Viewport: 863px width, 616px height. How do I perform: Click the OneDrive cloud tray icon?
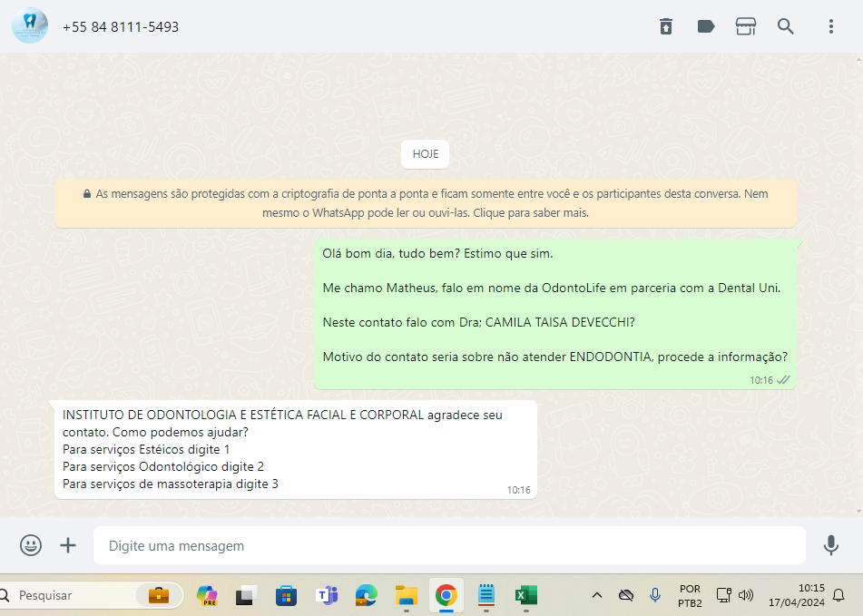point(626,595)
